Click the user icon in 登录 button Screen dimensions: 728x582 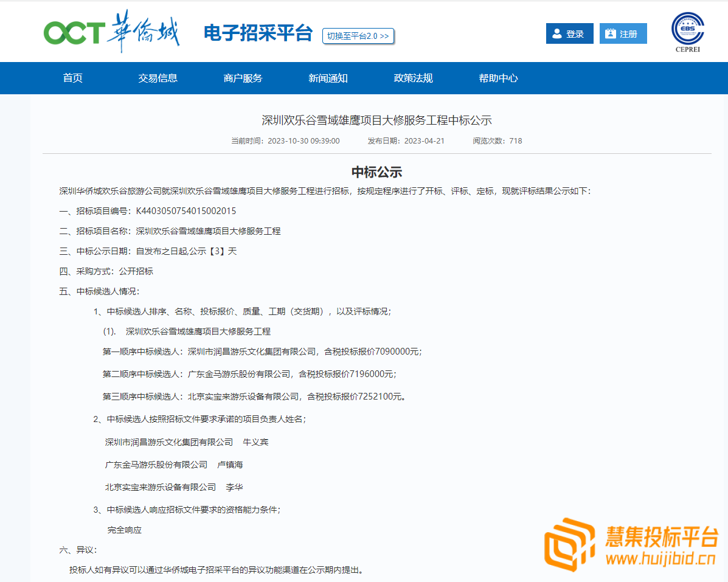pyautogui.click(x=557, y=34)
